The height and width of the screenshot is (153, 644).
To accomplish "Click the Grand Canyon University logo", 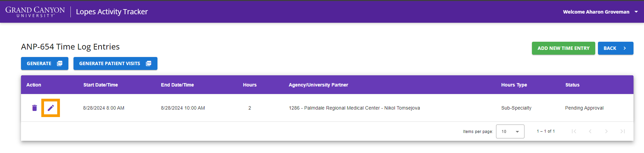I will [x=35, y=12].
